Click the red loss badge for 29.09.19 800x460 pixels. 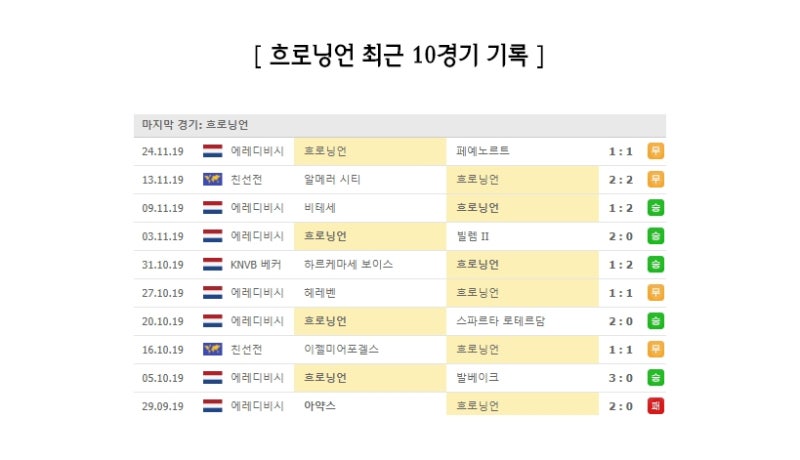[x=656, y=406]
